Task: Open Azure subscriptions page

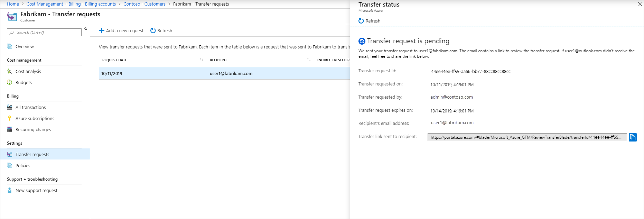Action: (x=35, y=119)
